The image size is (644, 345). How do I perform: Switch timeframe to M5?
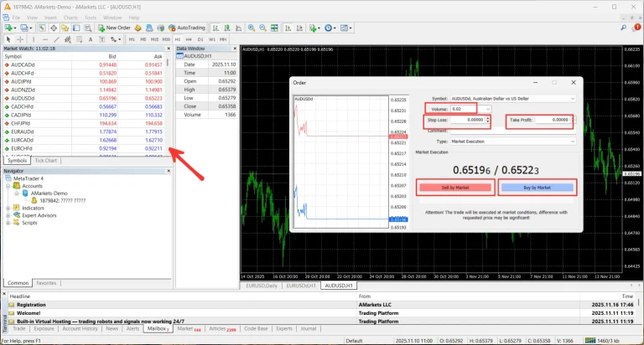143,39
